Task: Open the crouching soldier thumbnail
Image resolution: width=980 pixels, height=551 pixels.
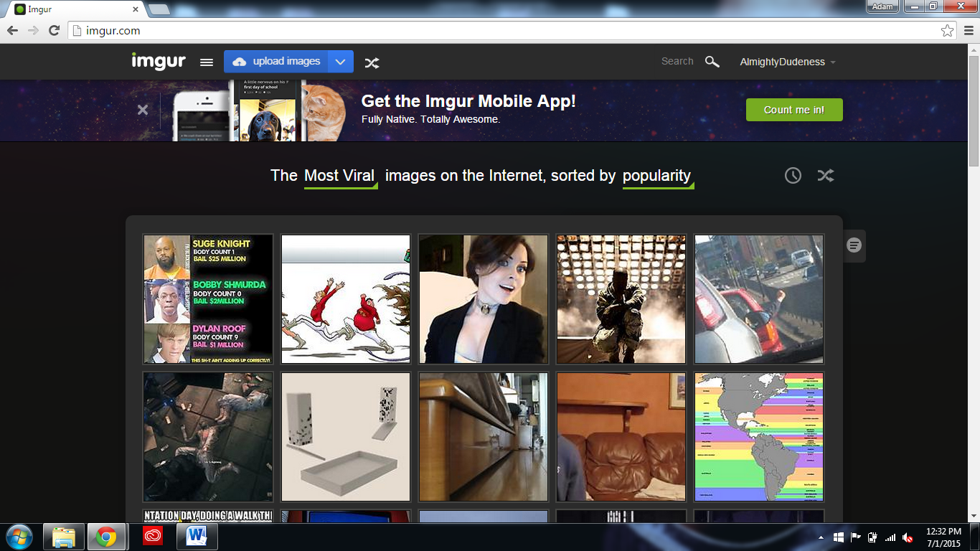Action: [x=621, y=299]
